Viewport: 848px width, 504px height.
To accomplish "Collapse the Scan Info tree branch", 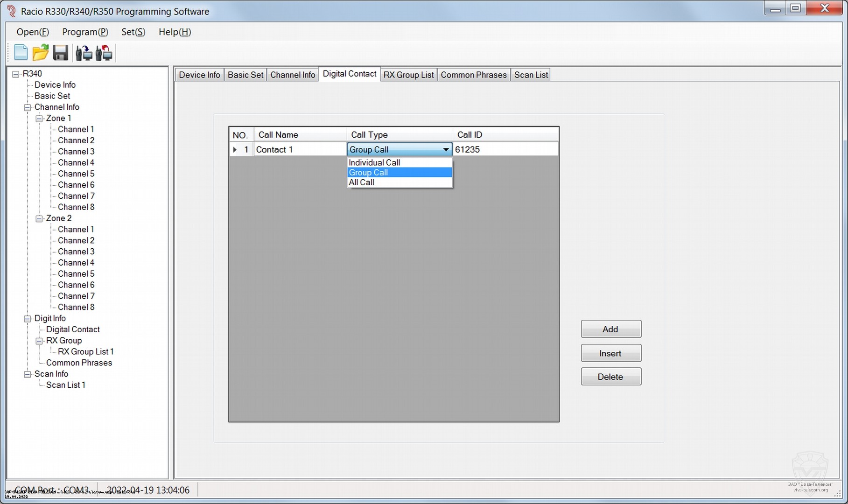I will click(x=28, y=374).
